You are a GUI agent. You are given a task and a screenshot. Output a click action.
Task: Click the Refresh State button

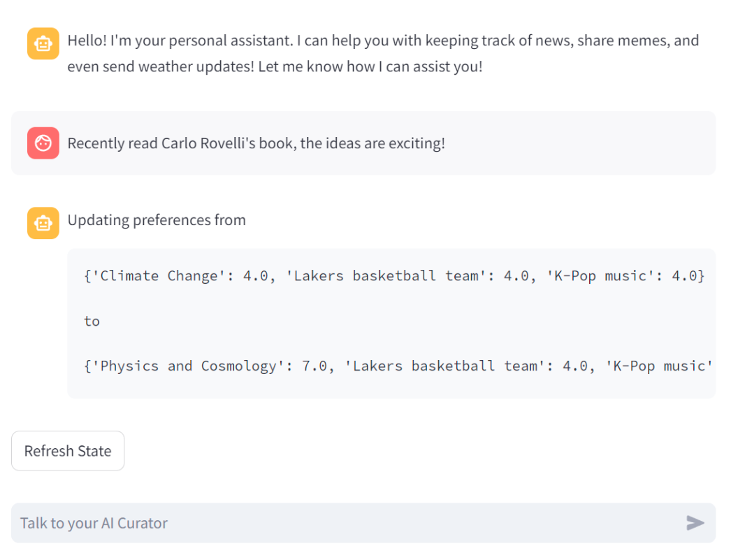click(x=68, y=451)
